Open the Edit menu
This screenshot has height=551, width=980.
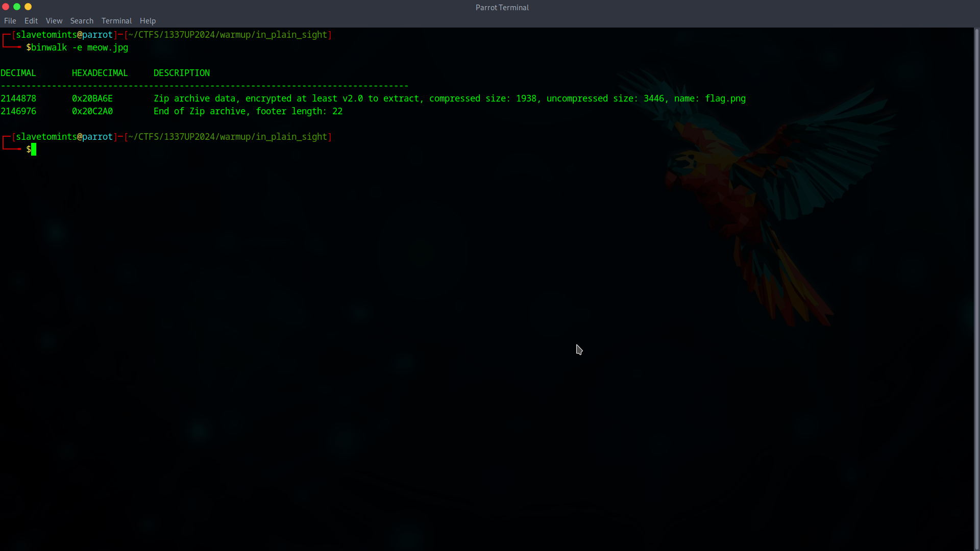pyautogui.click(x=31, y=21)
